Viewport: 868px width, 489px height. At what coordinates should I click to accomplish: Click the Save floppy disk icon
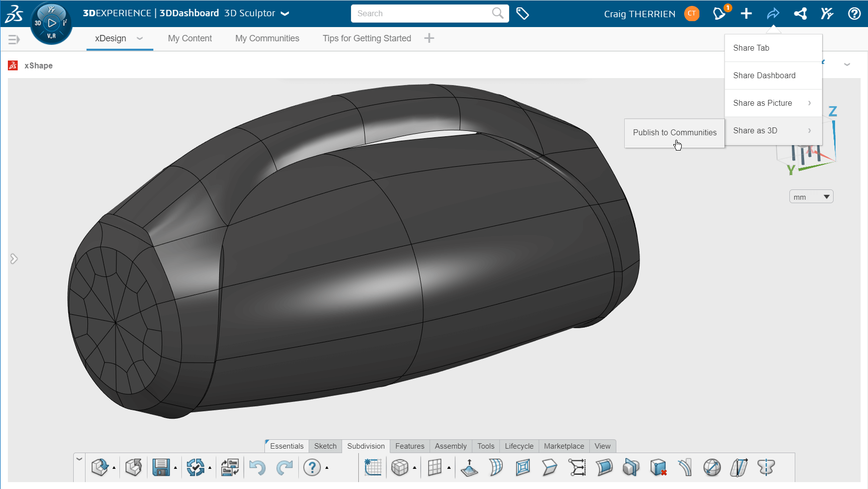[161, 467]
